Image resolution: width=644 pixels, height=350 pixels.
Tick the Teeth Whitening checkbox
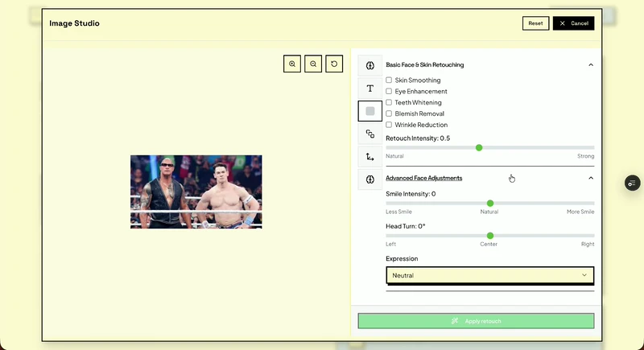390,103
